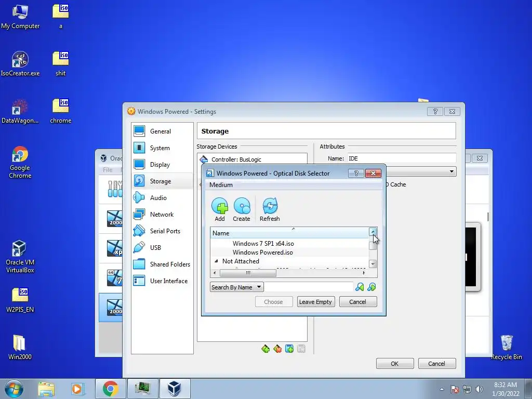Select Controller: BusLogic in Storage Devices
The width and height of the screenshot is (532, 399).
236,159
